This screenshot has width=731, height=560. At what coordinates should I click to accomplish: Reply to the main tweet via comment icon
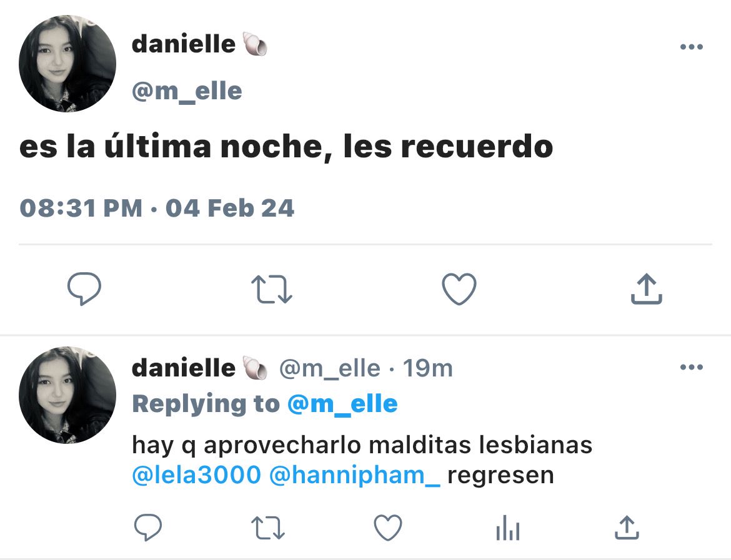[84, 289]
